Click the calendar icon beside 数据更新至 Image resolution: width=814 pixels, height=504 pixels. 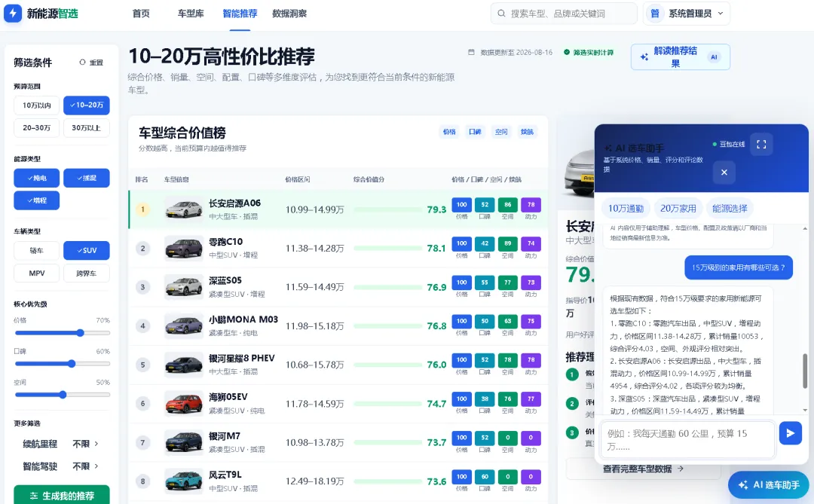471,53
